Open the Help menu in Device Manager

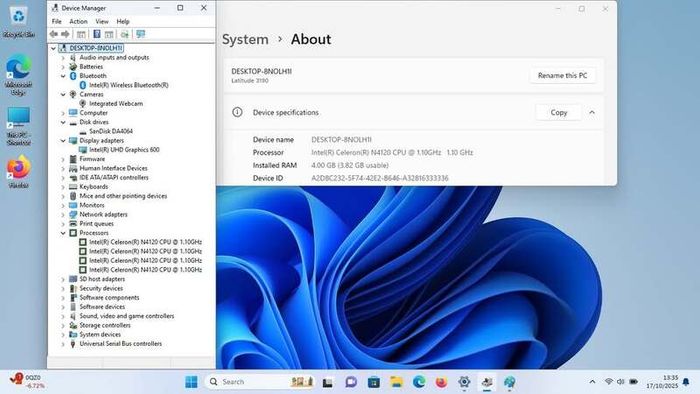pos(123,21)
